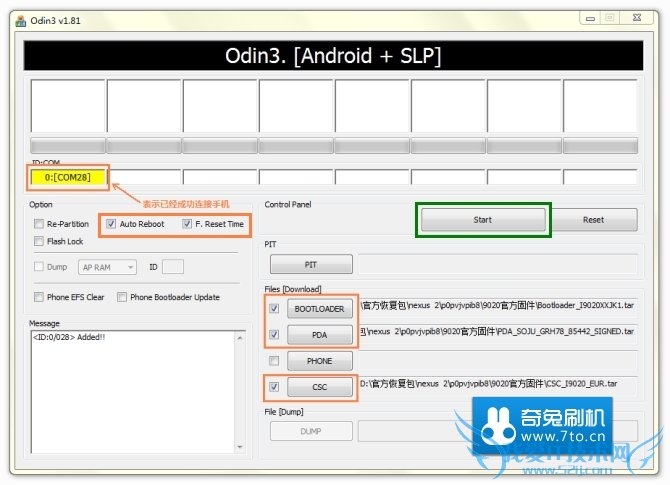Toggle the CSC file checkbox

274,387
